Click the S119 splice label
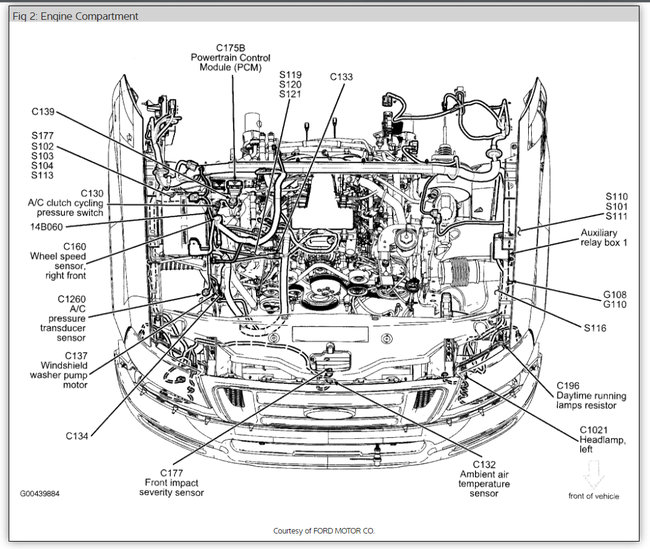 point(290,75)
